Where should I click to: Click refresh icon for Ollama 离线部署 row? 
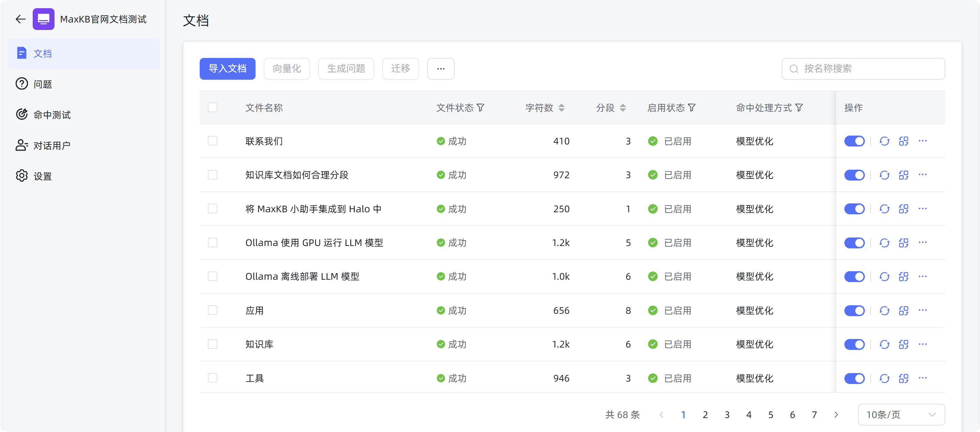[884, 276]
